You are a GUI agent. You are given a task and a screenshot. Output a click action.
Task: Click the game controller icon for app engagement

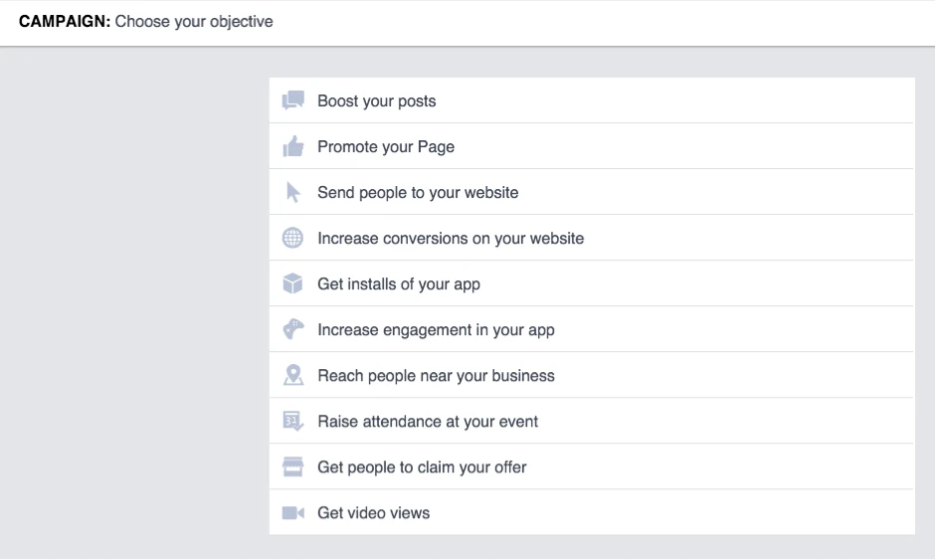293,329
